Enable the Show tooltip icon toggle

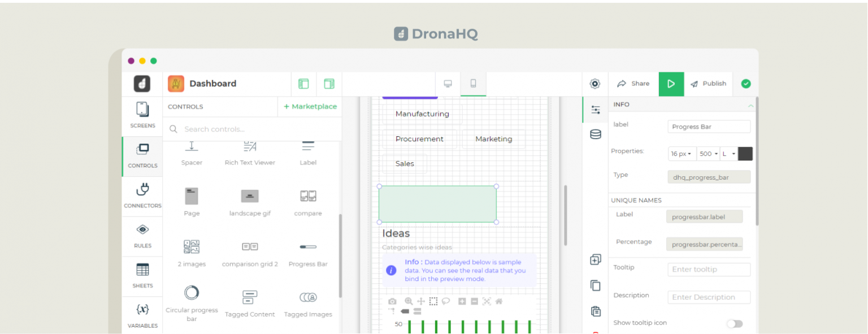734,323
